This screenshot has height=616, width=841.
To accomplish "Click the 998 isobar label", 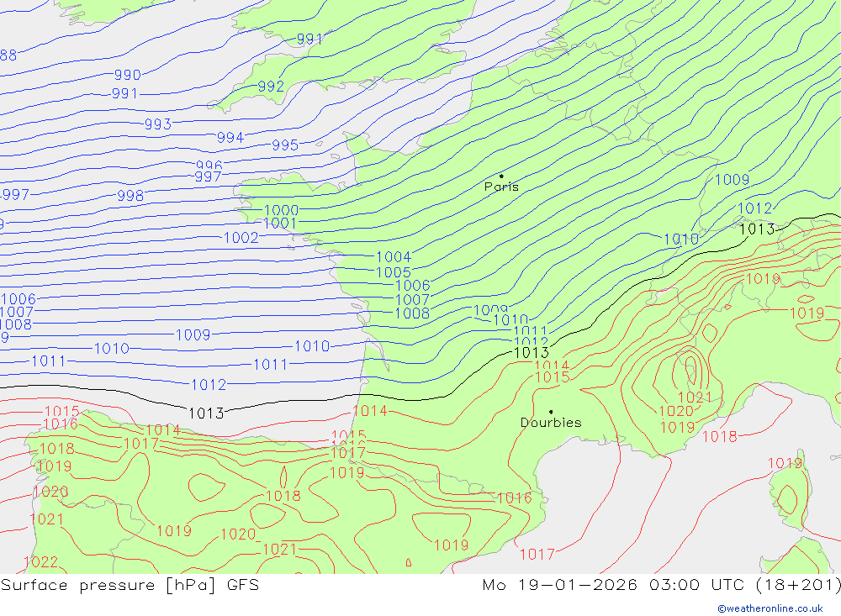I will click(130, 196).
